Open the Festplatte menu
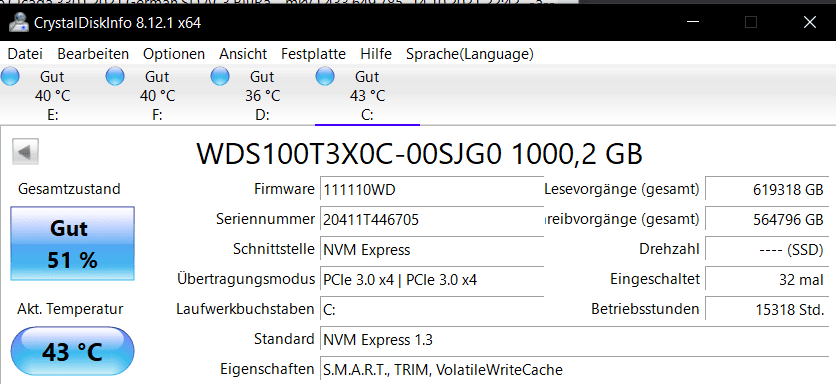 (x=314, y=54)
